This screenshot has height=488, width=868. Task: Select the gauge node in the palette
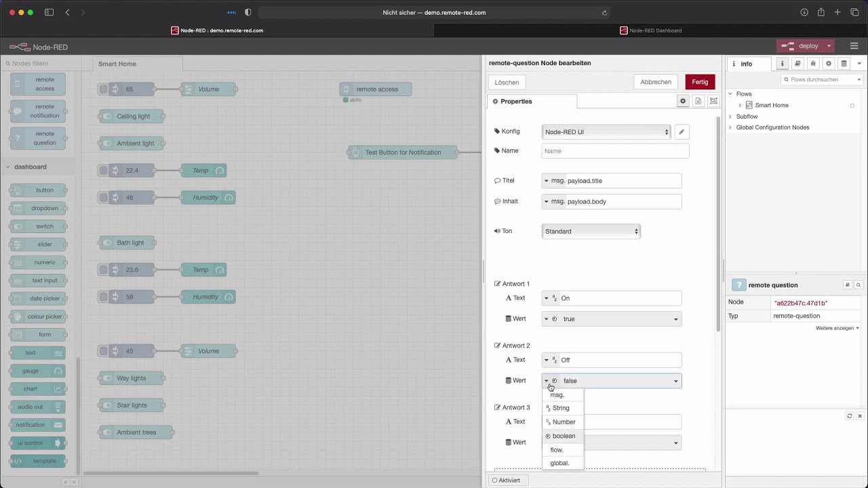(x=38, y=371)
